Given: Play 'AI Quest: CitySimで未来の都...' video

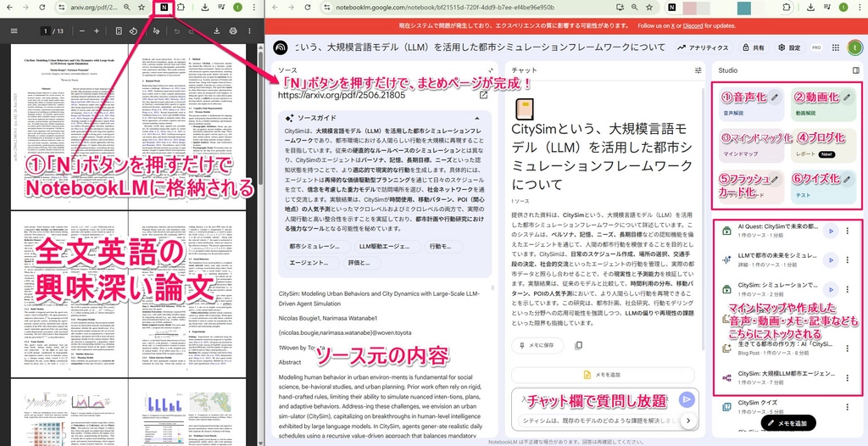Looking at the screenshot, I should coord(830,231).
